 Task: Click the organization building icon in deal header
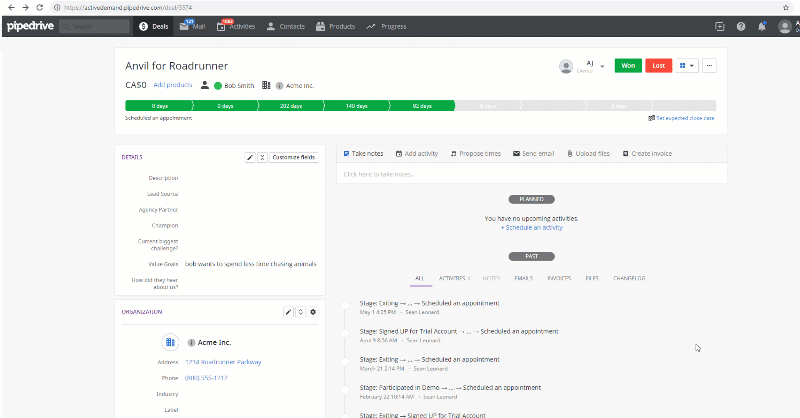pyautogui.click(x=266, y=85)
